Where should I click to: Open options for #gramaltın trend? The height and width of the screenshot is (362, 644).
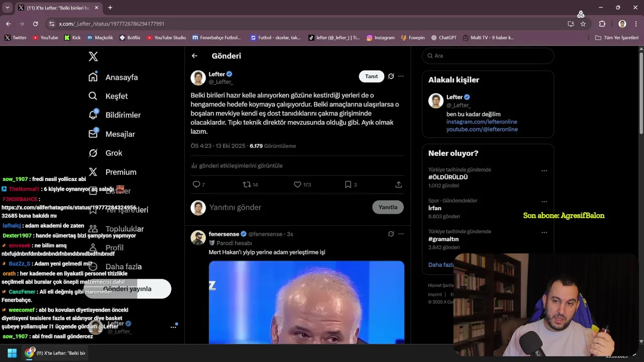point(544,233)
